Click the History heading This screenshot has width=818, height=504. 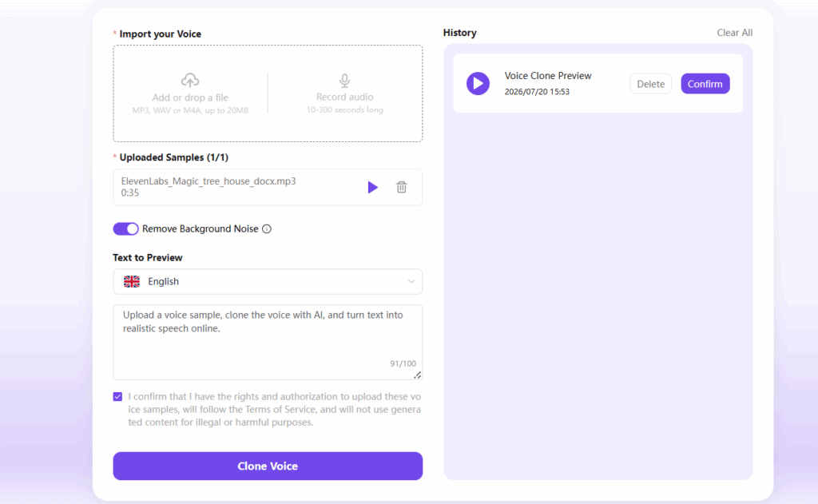click(x=459, y=32)
